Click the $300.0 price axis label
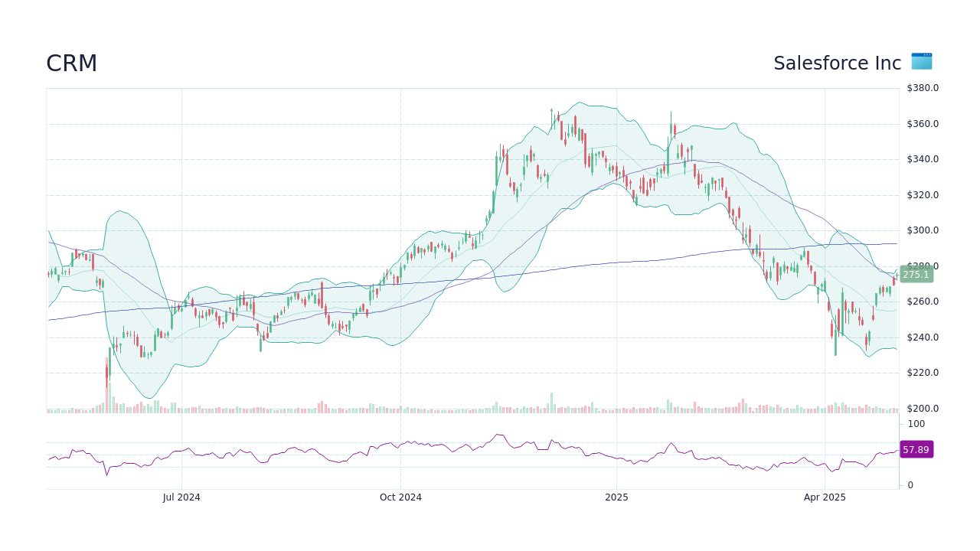The image size is (980, 551). pos(923,230)
